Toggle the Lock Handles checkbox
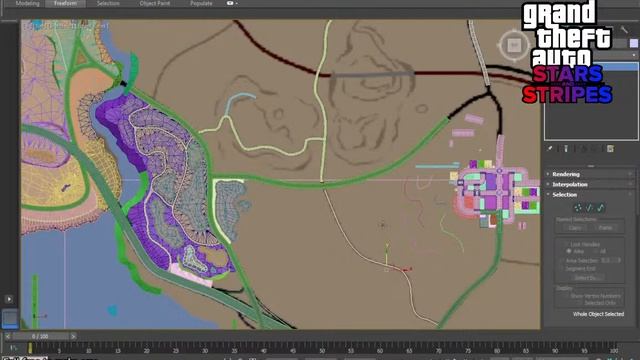640x360 pixels. (567, 244)
